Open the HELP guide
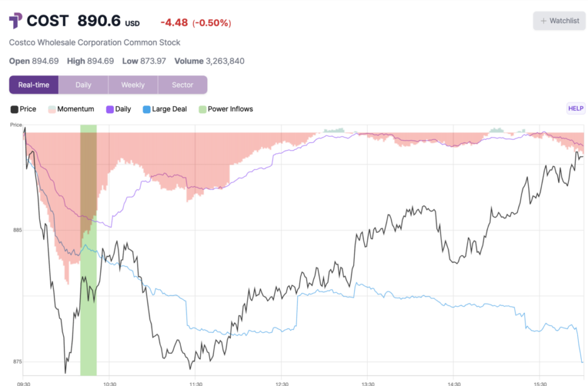Image resolution: width=588 pixels, height=386 pixels. 575,108
